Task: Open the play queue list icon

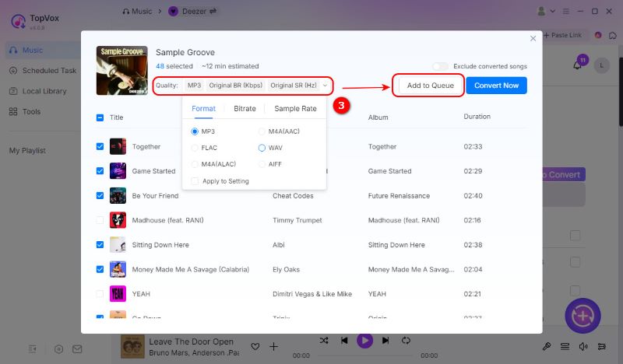Action: click(x=565, y=347)
